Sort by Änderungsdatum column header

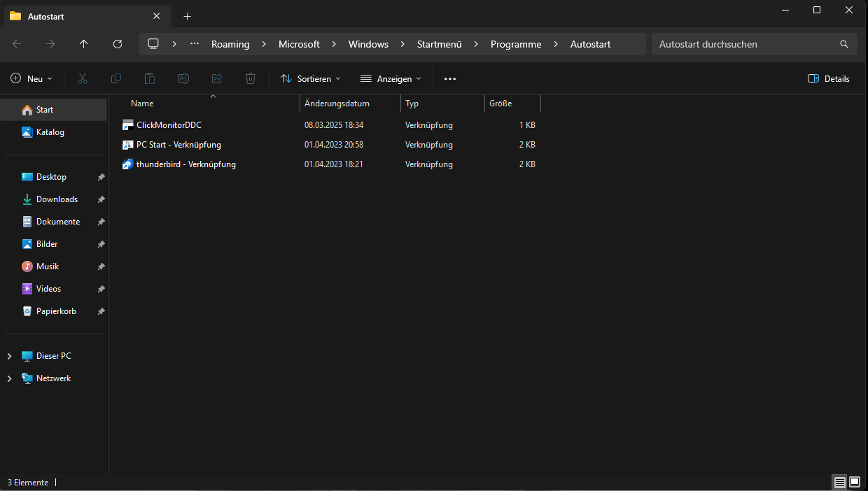tap(337, 104)
